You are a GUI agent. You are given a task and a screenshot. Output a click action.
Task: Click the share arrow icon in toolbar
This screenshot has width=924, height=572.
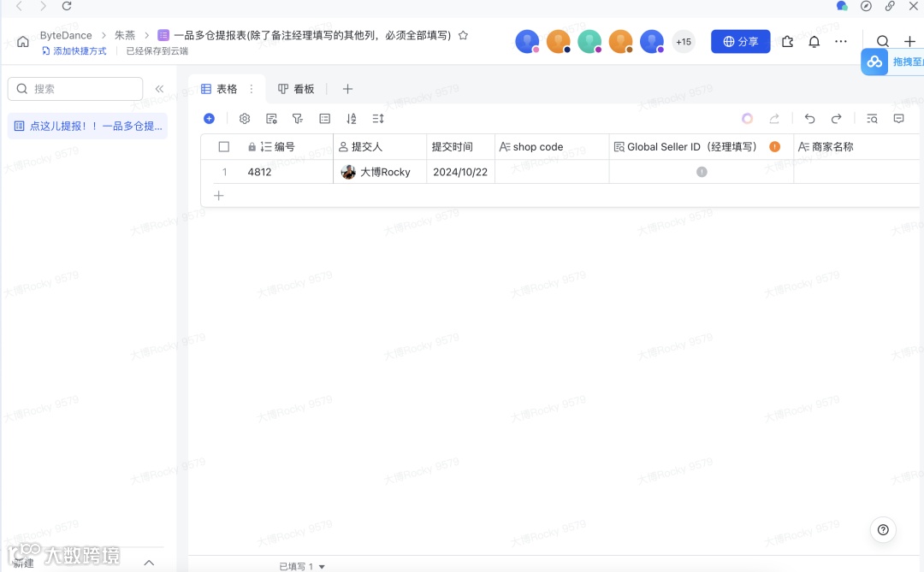click(774, 118)
